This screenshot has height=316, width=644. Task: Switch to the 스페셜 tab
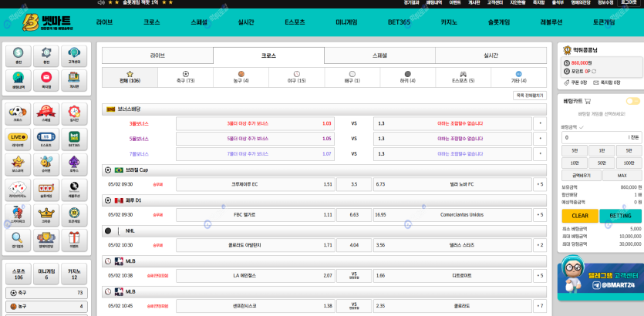pos(379,55)
